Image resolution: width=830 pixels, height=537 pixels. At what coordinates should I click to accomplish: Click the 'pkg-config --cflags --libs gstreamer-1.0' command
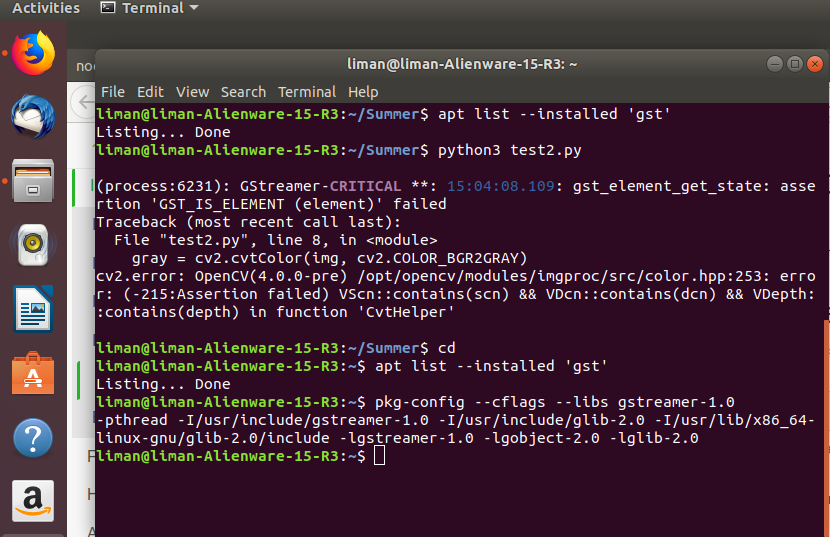[555, 402]
